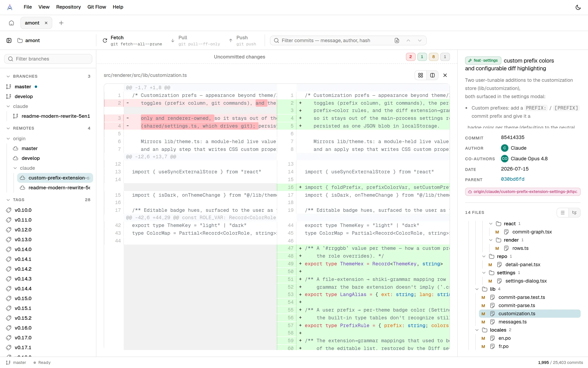Click the Fetch button

coord(133,40)
